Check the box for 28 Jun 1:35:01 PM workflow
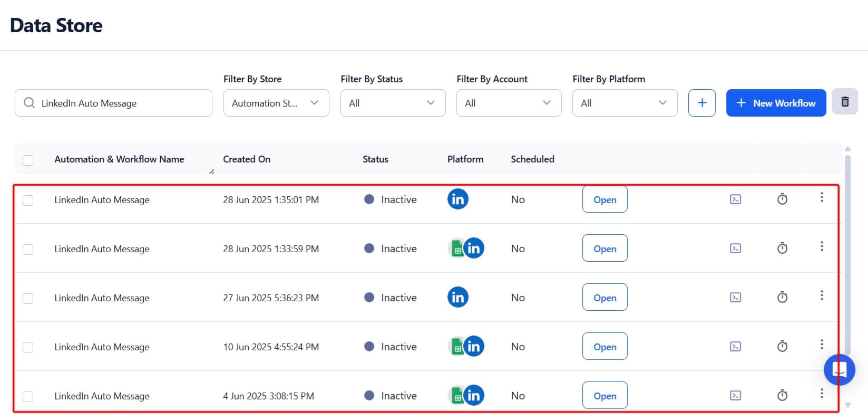 point(28,201)
